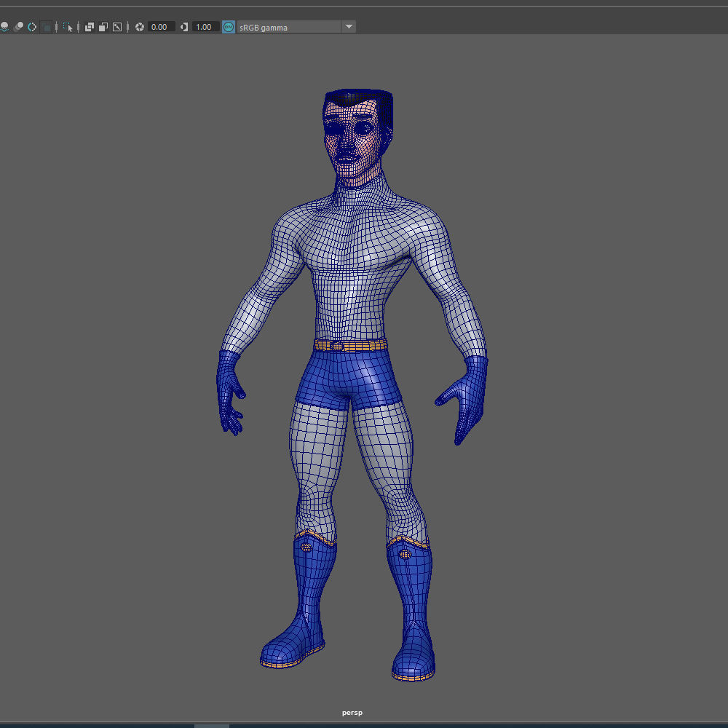Select the character's head mesh
The height and width of the screenshot is (728, 728).
tap(358, 137)
